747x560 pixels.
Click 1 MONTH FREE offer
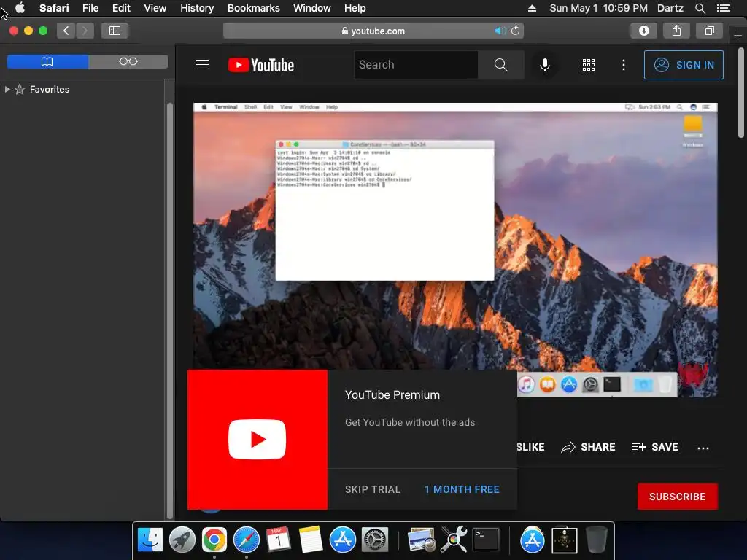coord(462,489)
